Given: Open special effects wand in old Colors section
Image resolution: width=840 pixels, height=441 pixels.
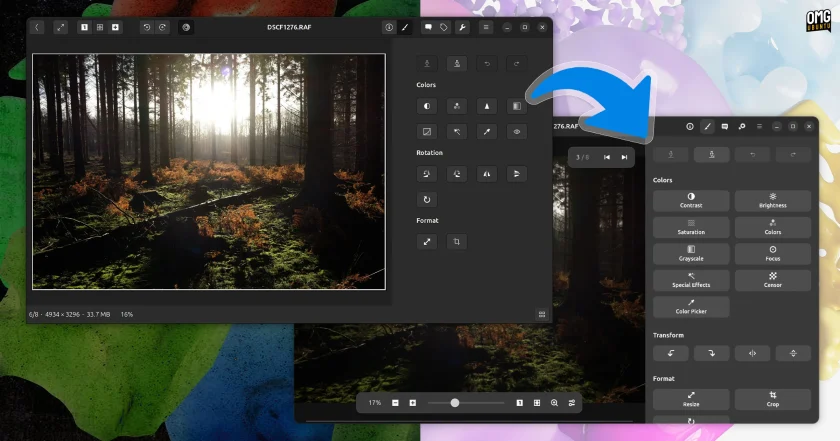Looking at the screenshot, I should 457,131.
